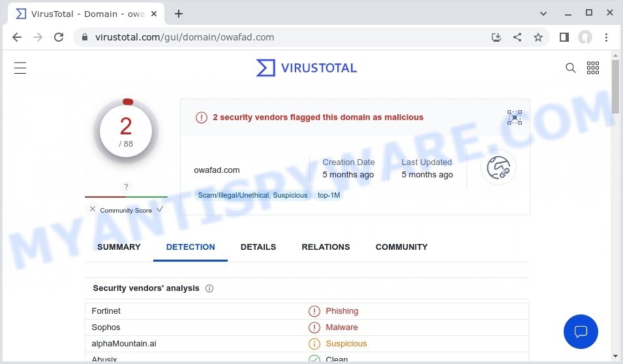
Task: Open the DETAILS tab
Action: click(x=258, y=247)
